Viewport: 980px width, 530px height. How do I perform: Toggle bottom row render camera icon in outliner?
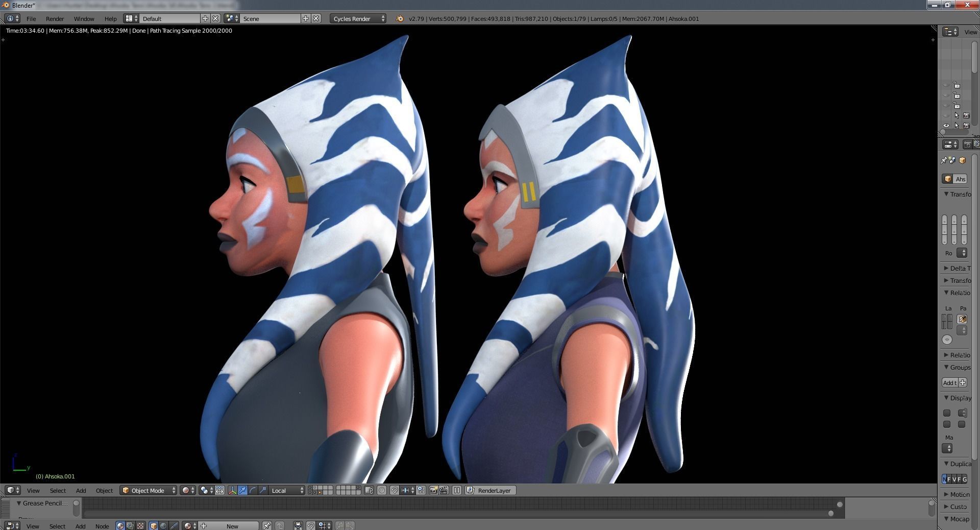pos(966,125)
